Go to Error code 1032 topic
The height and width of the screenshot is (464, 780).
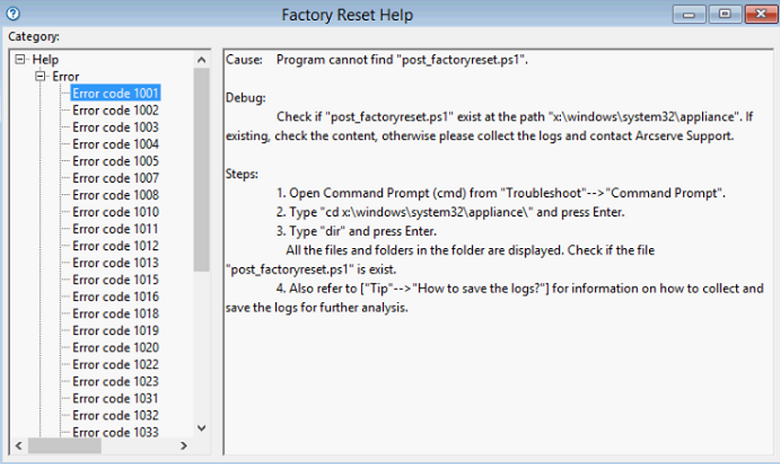click(115, 415)
